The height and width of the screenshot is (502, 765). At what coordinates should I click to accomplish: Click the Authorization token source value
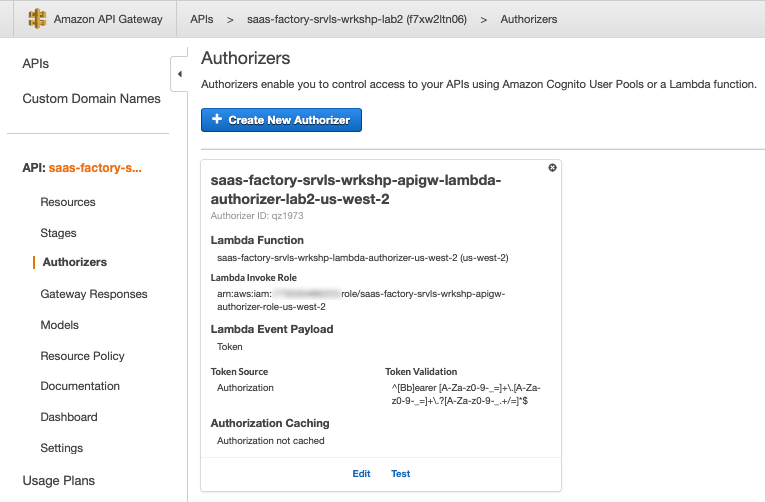245,388
